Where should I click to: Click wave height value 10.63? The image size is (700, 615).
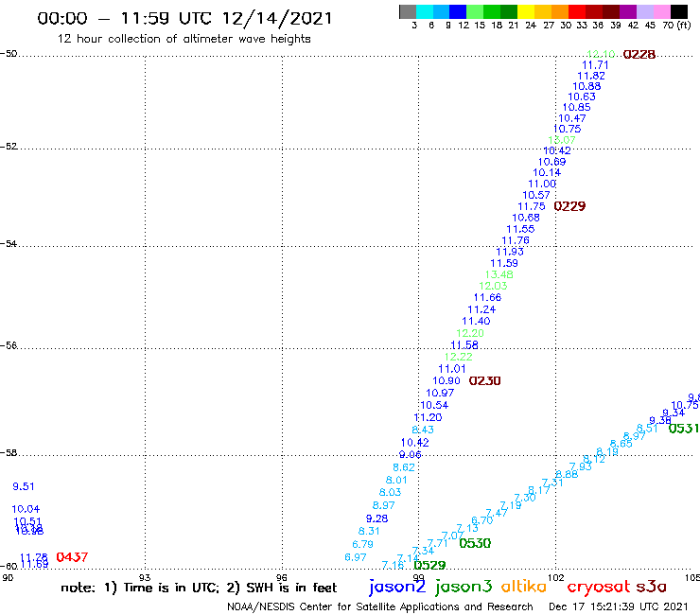pos(581,97)
